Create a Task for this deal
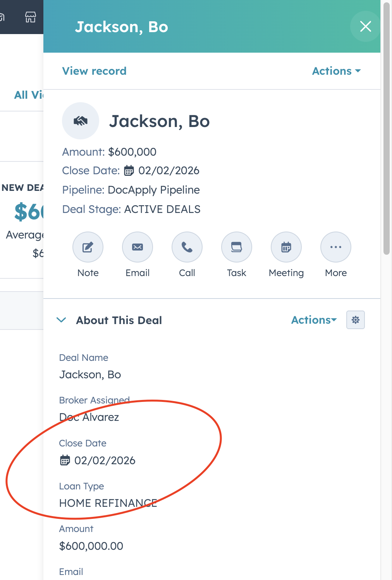Image resolution: width=392 pixels, height=580 pixels. pos(237,247)
